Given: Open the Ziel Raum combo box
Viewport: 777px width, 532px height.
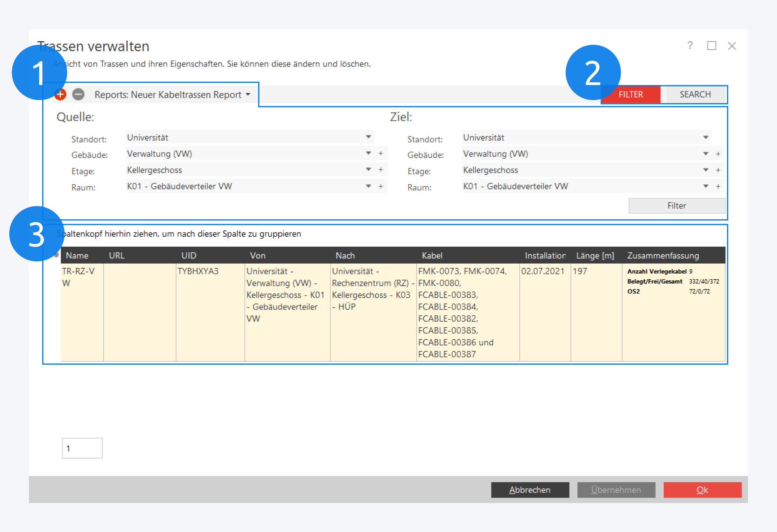Looking at the screenshot, I should [706, 186].
